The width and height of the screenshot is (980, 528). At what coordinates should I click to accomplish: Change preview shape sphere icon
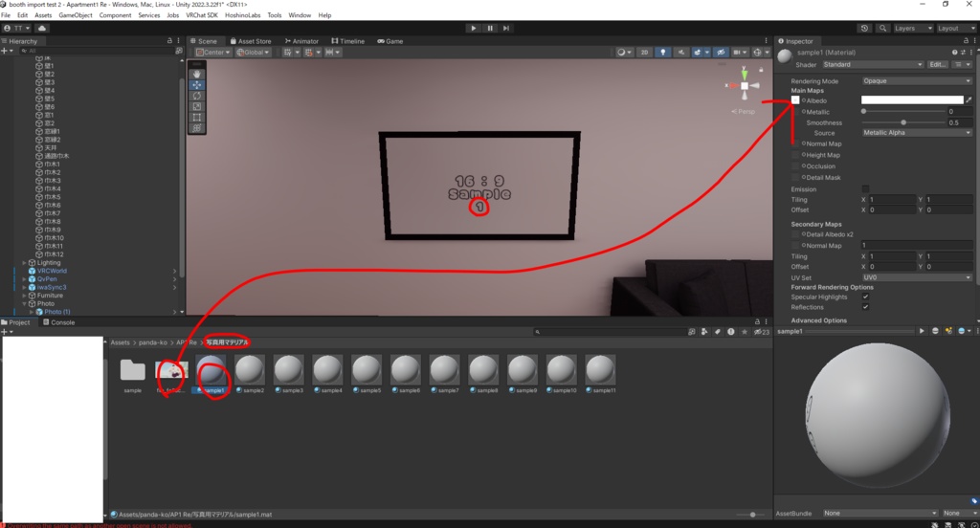click(935, 331)
